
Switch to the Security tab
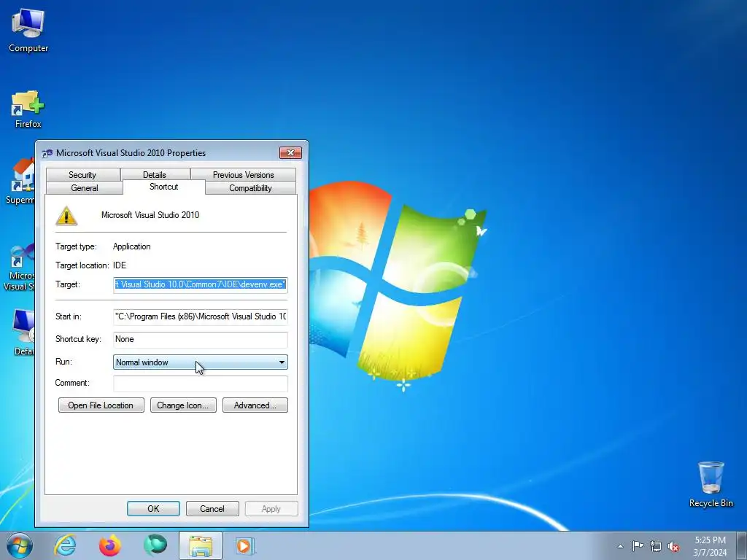(82, 175)
